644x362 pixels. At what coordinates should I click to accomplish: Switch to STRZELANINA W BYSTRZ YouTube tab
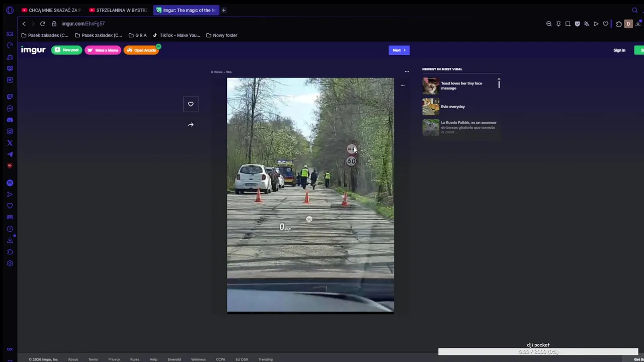point(118,10)
